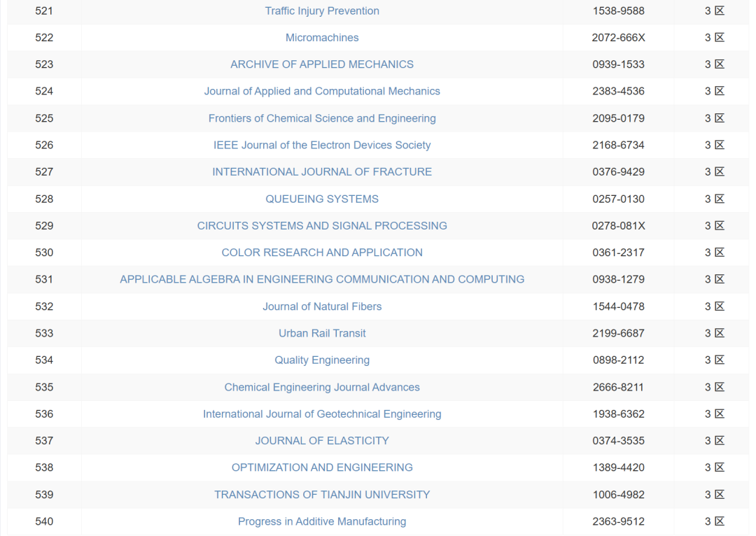Click row number 523
Screen dimensions: 756x536
[x=44, y=64]
